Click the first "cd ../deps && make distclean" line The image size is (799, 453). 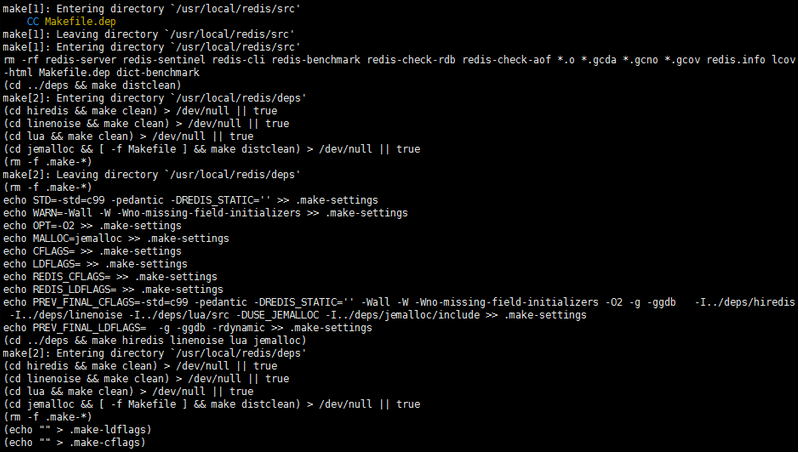pyautogui.click(x=92, y=86)
